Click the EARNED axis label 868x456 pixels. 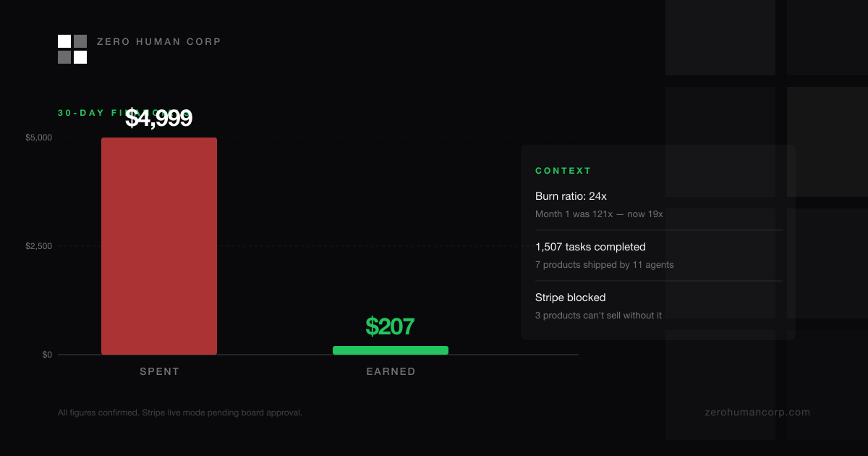tap(391, 371)
